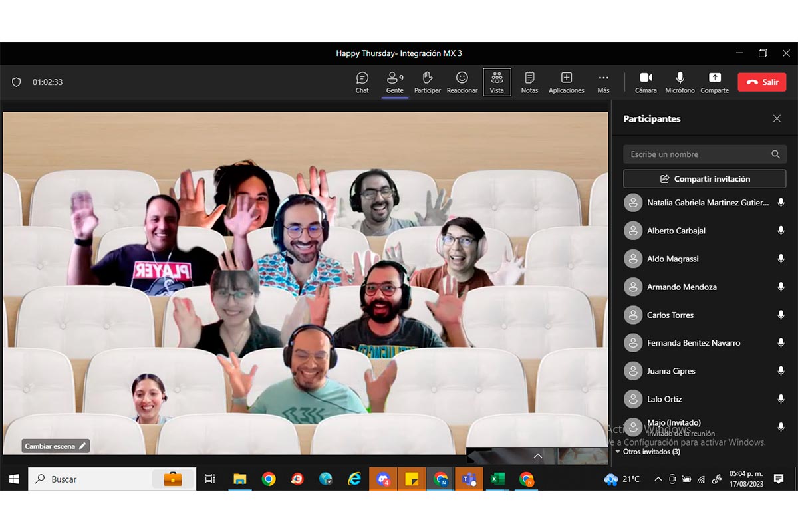Click Majo (Invitado)'s microphone icon
This screenshot has height=532, width=798.
[x=781, y=427]
